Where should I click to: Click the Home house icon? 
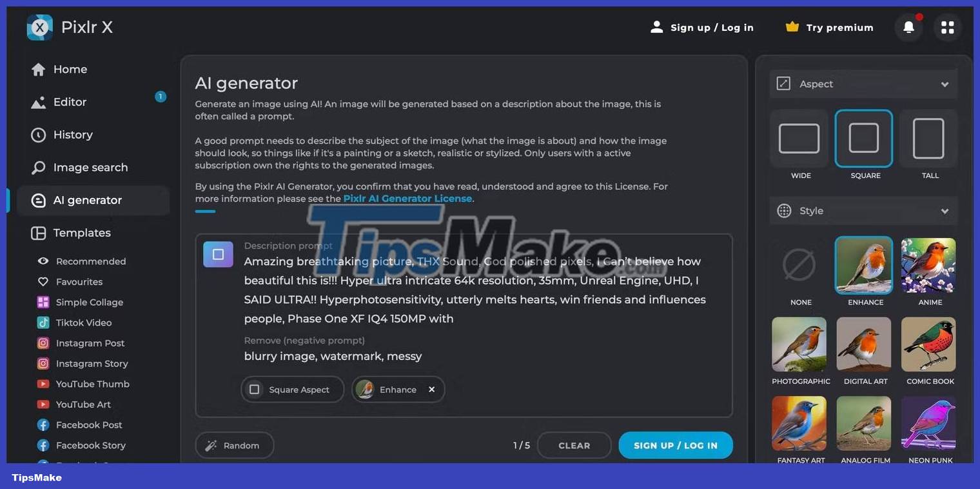[39, 70]
